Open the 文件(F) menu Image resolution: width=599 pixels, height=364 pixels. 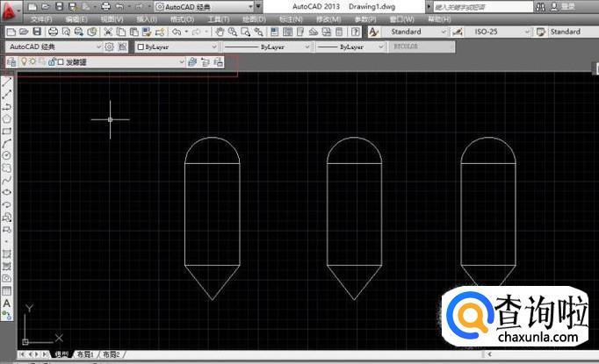click(x=41, y=18)
